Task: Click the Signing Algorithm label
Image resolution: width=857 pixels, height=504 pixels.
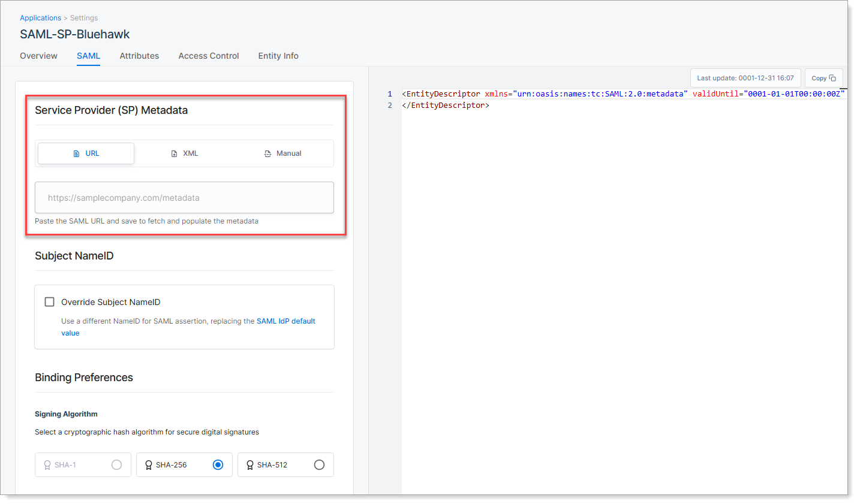Action: pyautogui.click(x=66, y=414)
